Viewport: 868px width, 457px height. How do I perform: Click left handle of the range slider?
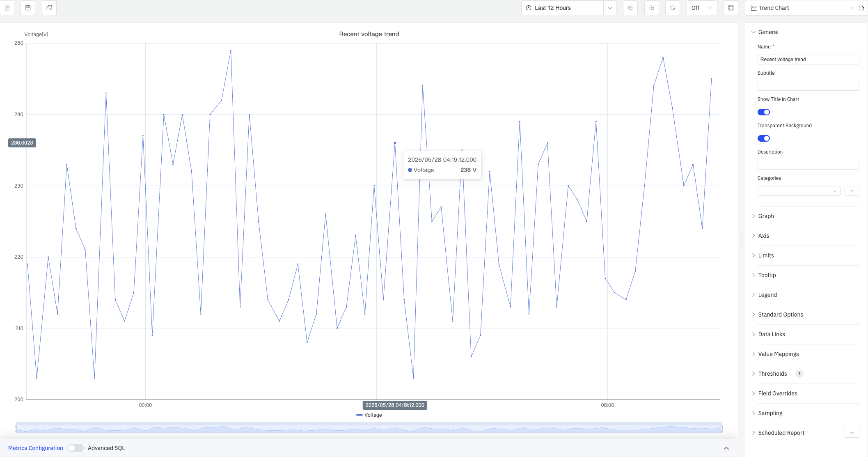[16, 429]
